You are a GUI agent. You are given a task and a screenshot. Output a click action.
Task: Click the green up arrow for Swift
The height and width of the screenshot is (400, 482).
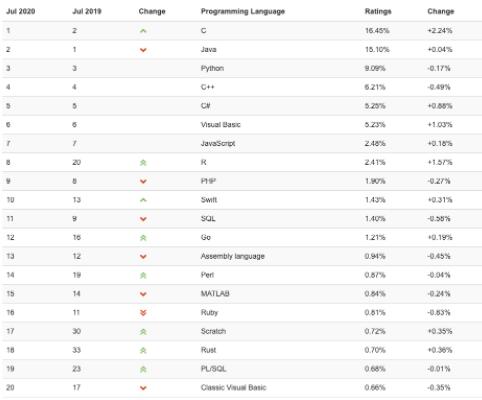tap(143, 200)
